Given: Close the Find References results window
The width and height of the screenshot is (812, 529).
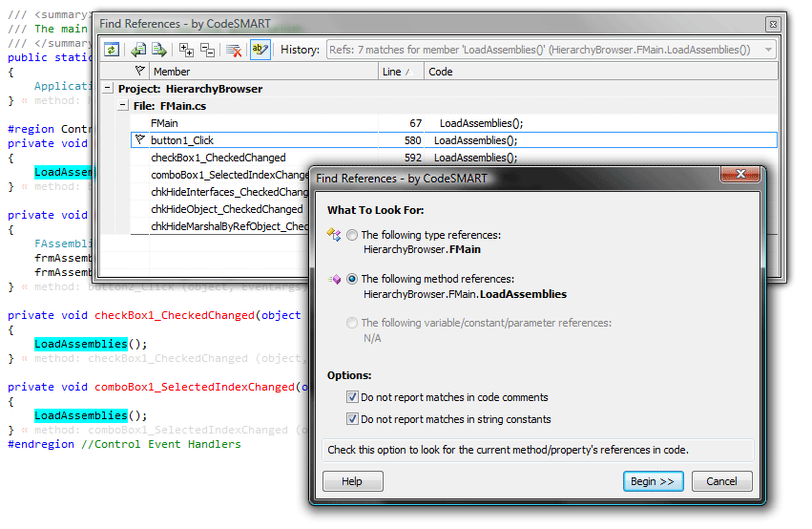Looking at the screenshot, I should 773,25.
